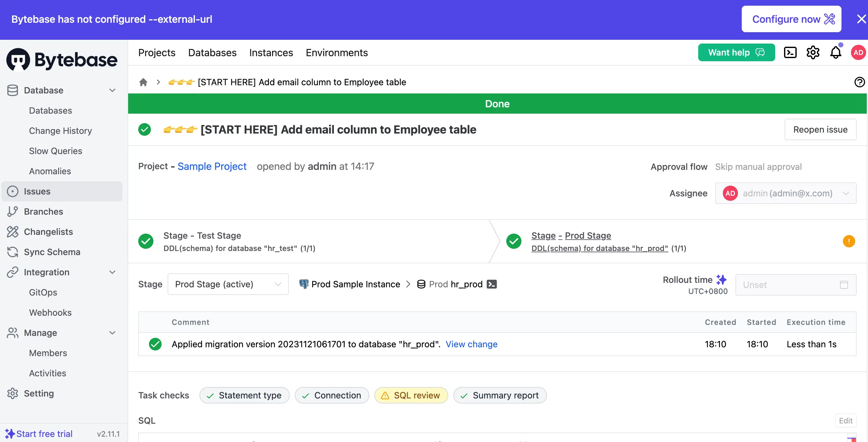Open SQL editor for hr_prod database
Screen dimensions: 868x442
(492, 284)
